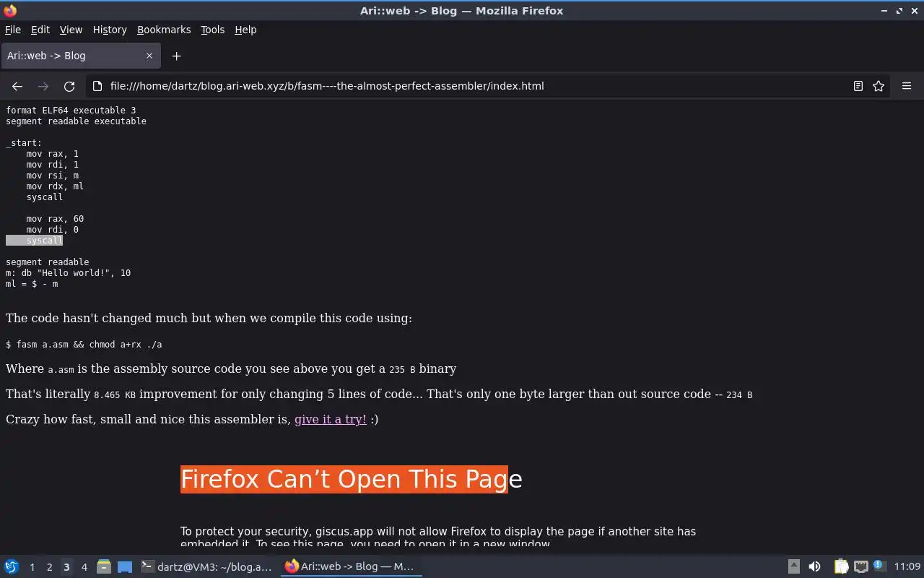The height and width of the screenshot is (578, 924).
Task: Bookmark this page with the star icon
Action: (x=879, y=86)
